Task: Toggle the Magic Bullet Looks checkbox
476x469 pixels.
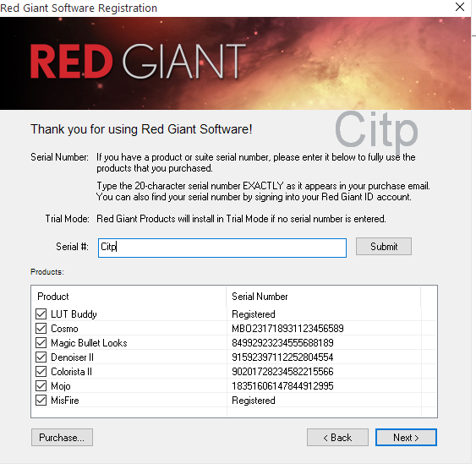Action: pyautogui.click(x=41, y=343)
